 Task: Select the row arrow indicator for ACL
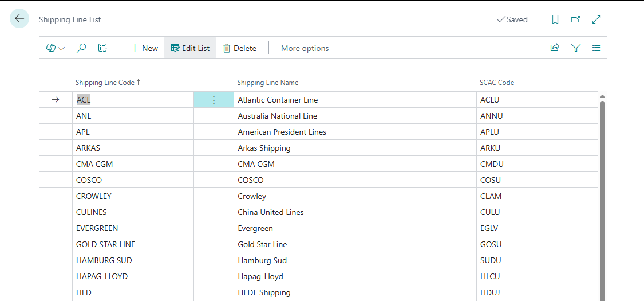[x=56, y=100]
